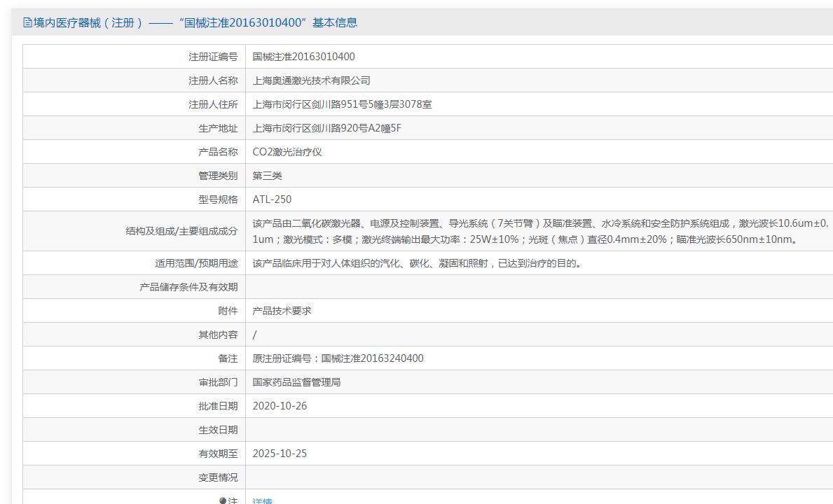Viewport: 833px width, 504px height.
Task: Select product name CO2激光治疗仪
Action: click(287, 153)
